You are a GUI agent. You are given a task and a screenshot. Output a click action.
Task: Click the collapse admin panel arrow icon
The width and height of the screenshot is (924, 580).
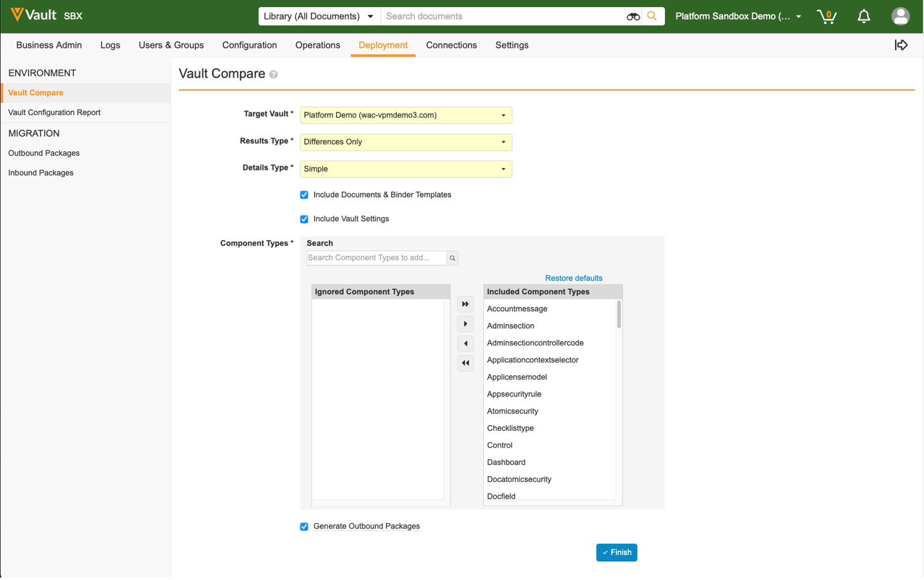point(901,45)
